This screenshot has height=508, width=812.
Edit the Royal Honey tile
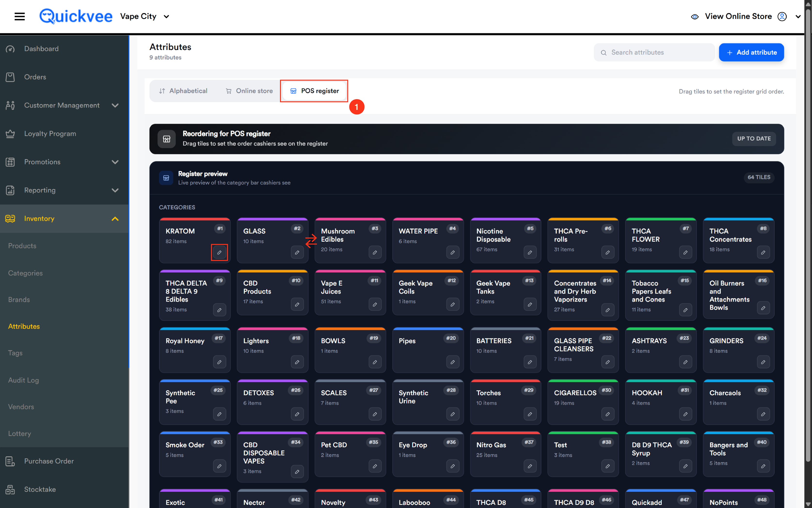pyautogui.click(x=219, y=362)
